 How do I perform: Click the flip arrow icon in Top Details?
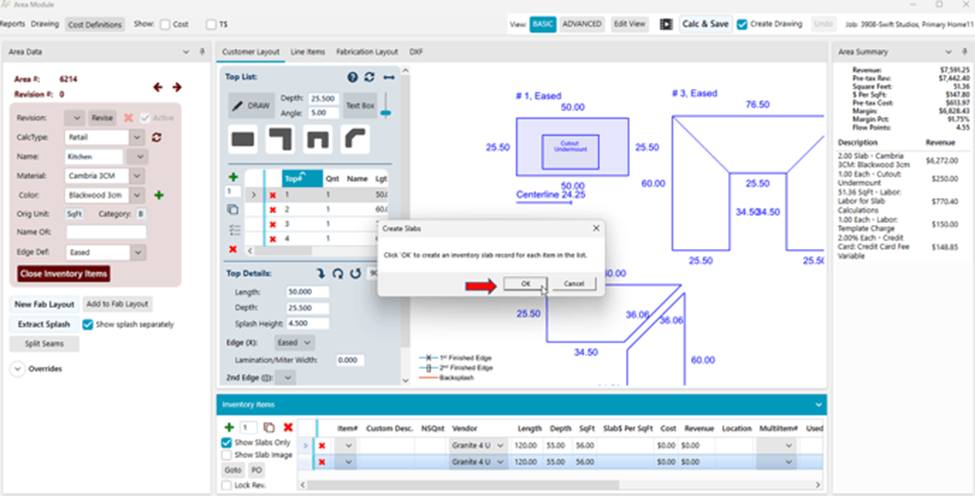(321, 273)
